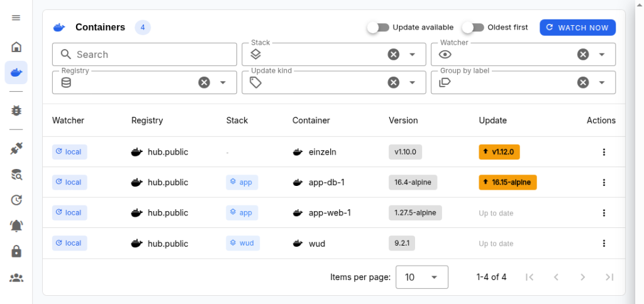Click the layers icon in Stack filter
The image size is (644, 304).
[x=256, y=54]
